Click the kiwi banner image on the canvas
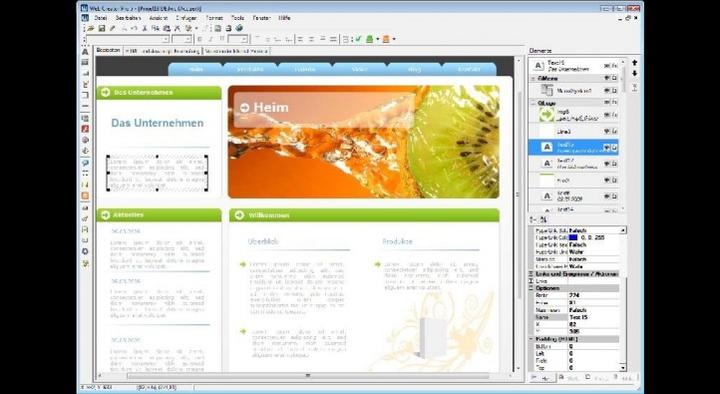720x394 pixels. 364,142
